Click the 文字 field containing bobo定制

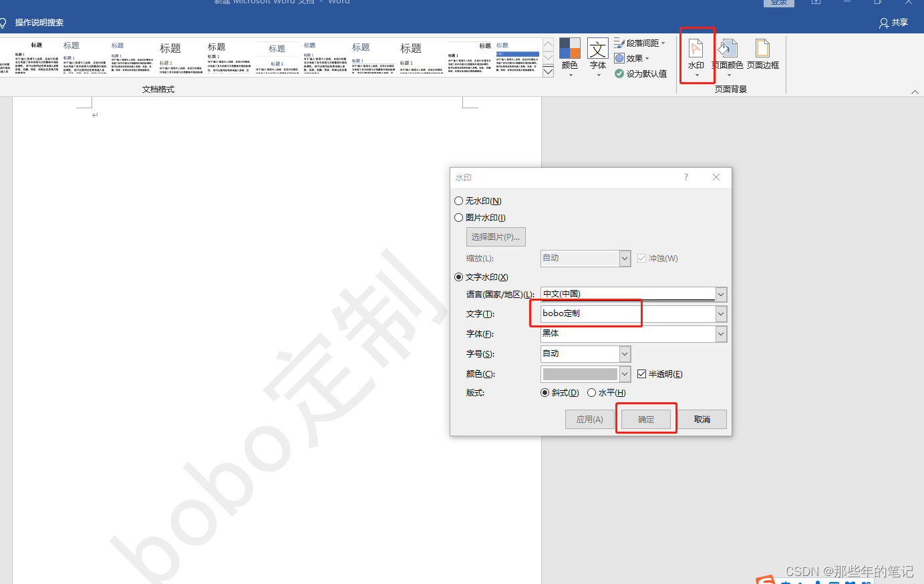tap(628, 313)
